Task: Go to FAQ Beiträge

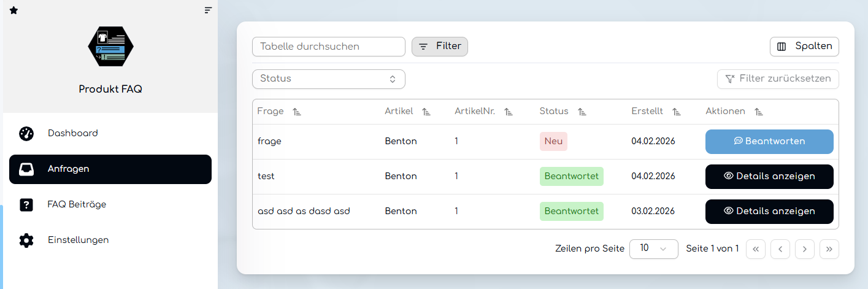Action: (x=77, y=204)
